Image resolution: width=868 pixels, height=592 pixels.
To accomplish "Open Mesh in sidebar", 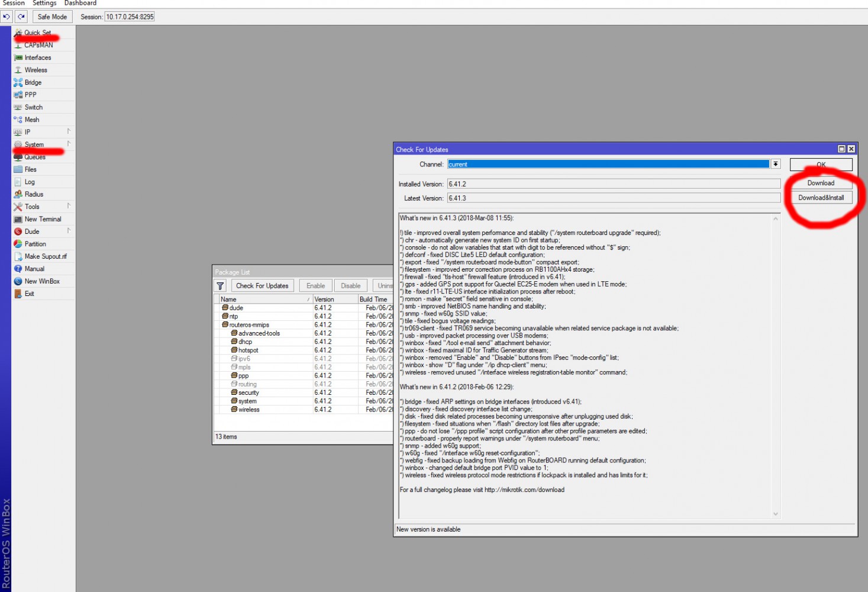I will click(x=32, y=120).
